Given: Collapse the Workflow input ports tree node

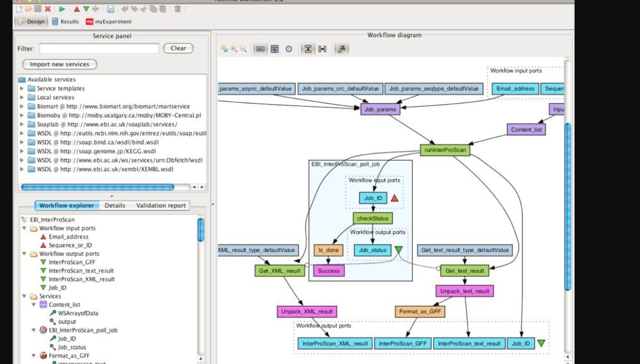Looking at the screenshot, I should point(24,228).
